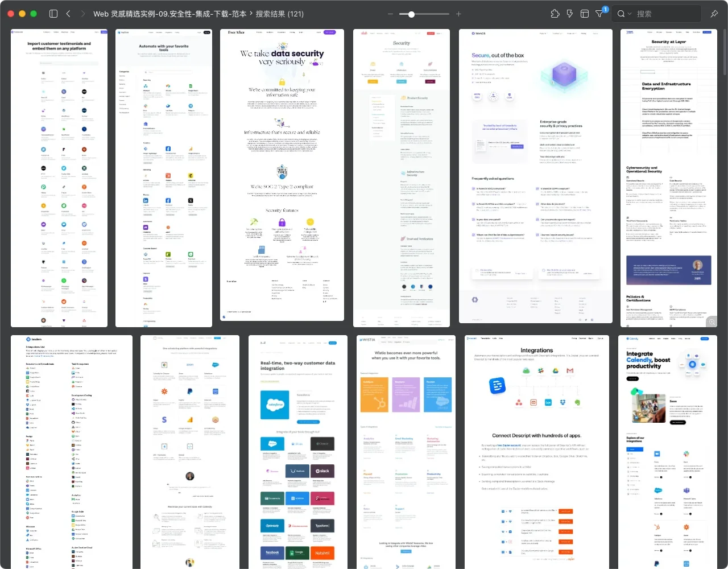Open the filter funnel icon
The height and width of the screenshot is (569, 728).
tap(599, 14)
